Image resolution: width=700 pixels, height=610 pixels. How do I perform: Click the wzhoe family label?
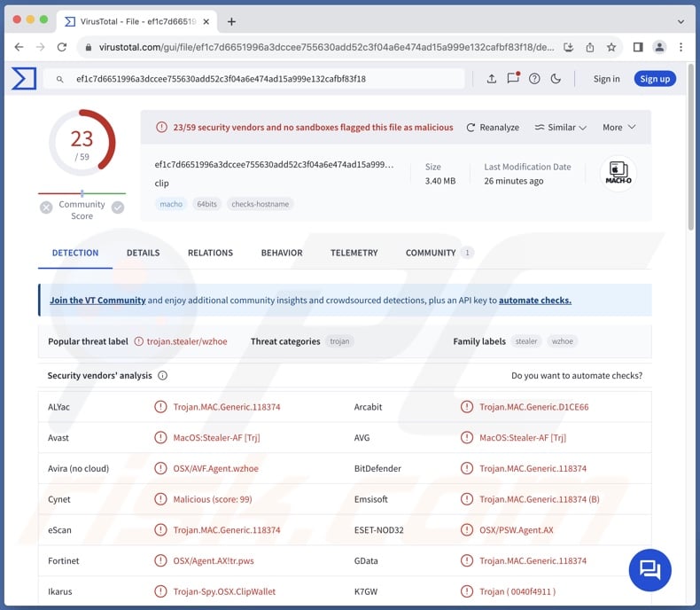click(562, 341)
